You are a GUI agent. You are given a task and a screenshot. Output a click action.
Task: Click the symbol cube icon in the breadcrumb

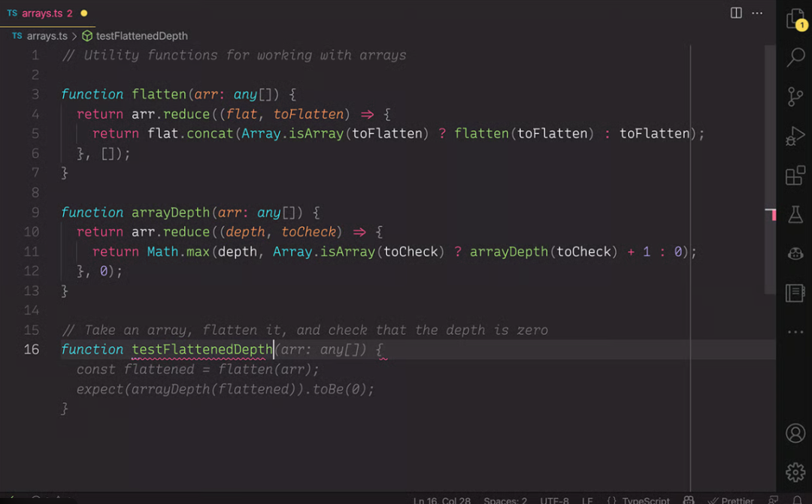pos(87,36)
